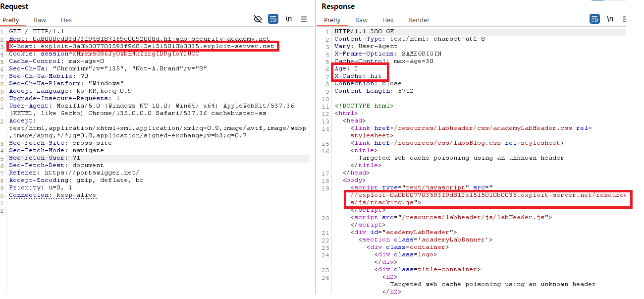Click the exploit-server.net tracking.js URL

click(488, 198)
